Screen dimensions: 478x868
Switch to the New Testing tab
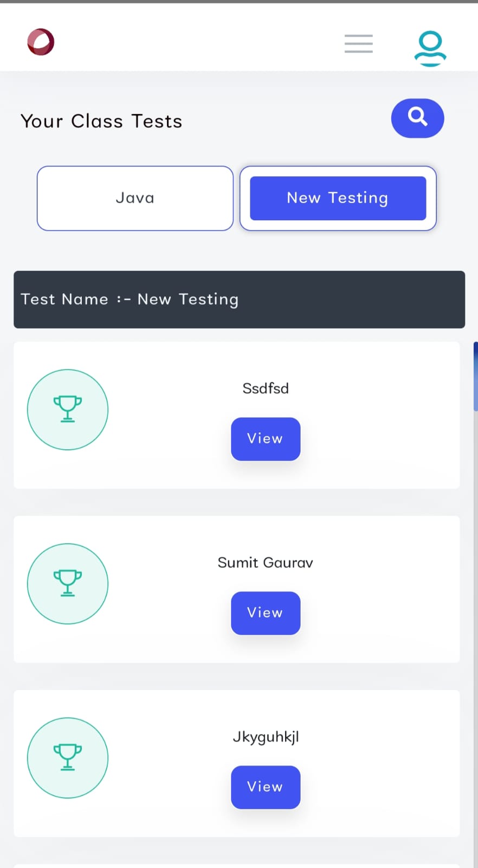(x=337, y=198)
